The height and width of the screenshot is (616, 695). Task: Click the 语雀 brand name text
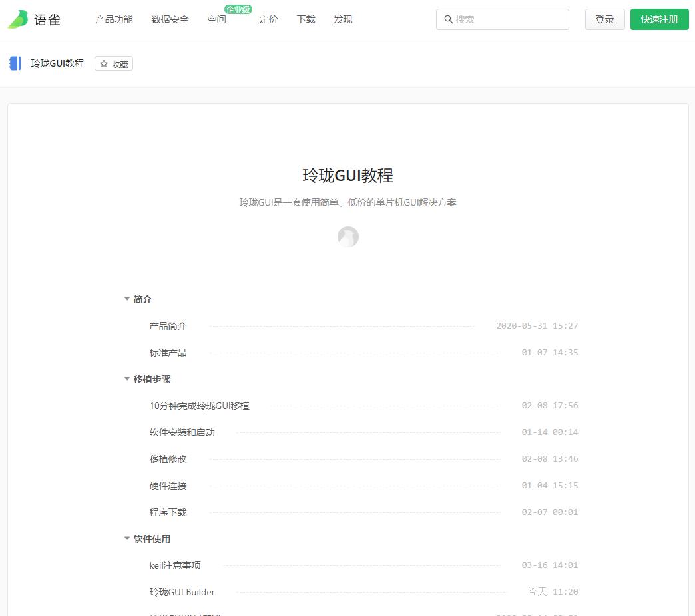[x=47, y=20]
